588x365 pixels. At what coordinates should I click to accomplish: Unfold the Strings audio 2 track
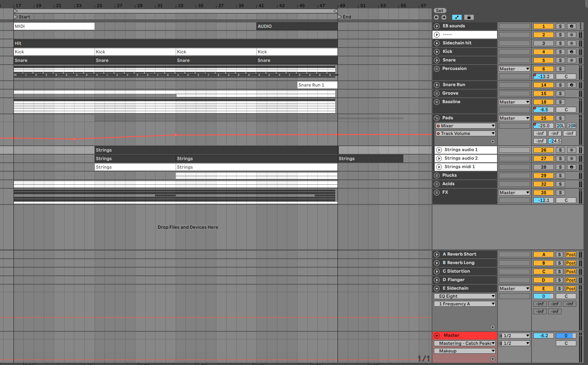click(439, 158)
